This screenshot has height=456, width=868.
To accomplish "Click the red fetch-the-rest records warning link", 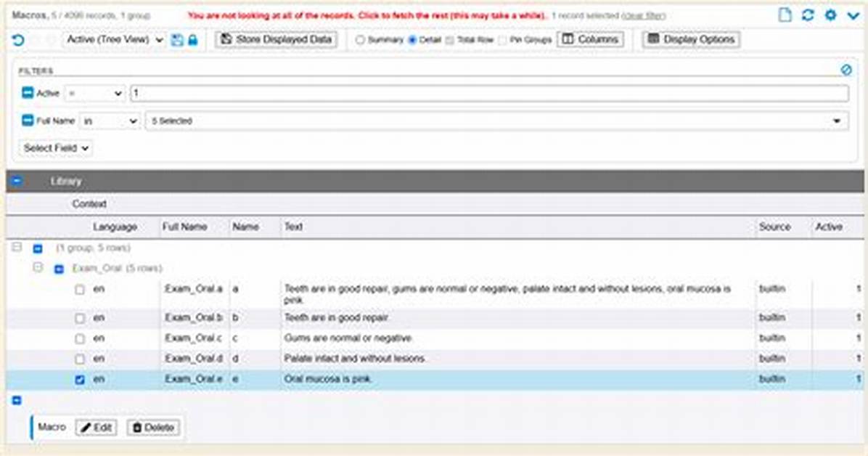I will point(367,15).
